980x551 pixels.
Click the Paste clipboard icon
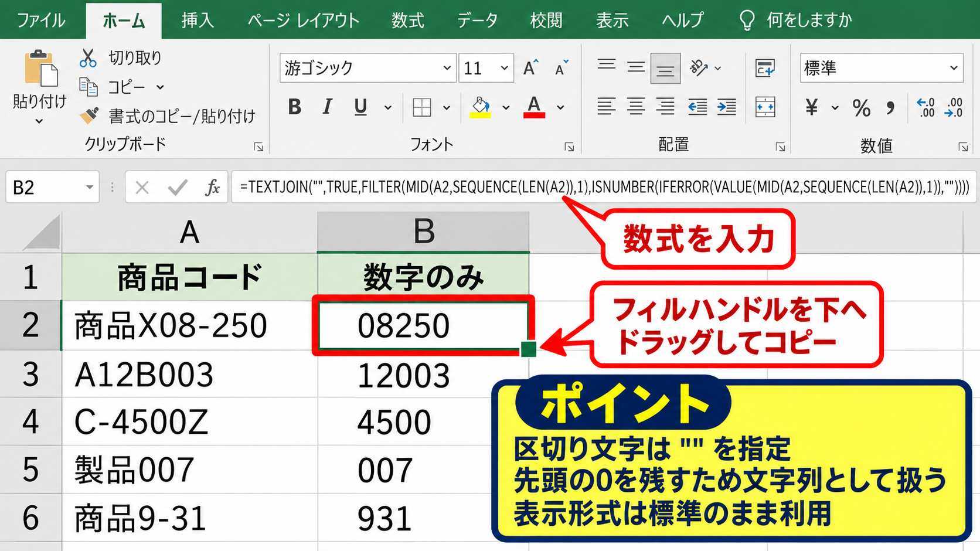[x=40, y=69]
